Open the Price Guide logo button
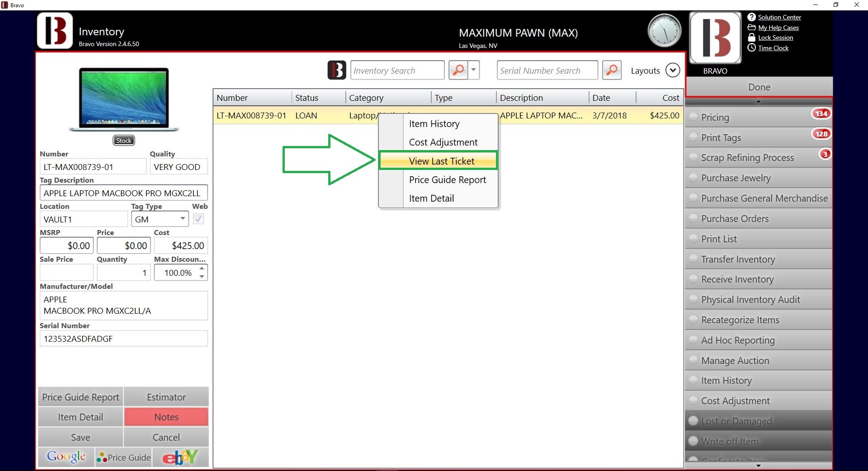Image resolution: width=868 pixels, height=471 pixels. click(x=123, y=457)
